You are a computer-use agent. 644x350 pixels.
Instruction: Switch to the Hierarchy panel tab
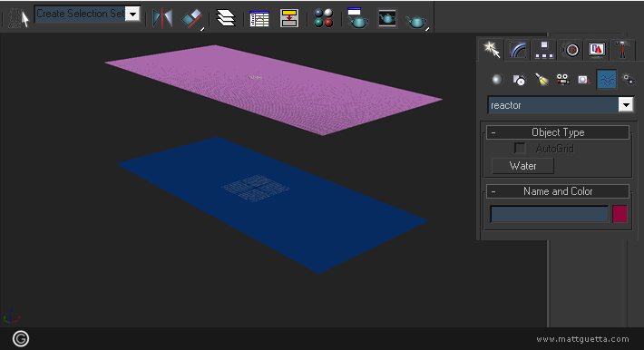pyautogui.click(x=544, y=50)
